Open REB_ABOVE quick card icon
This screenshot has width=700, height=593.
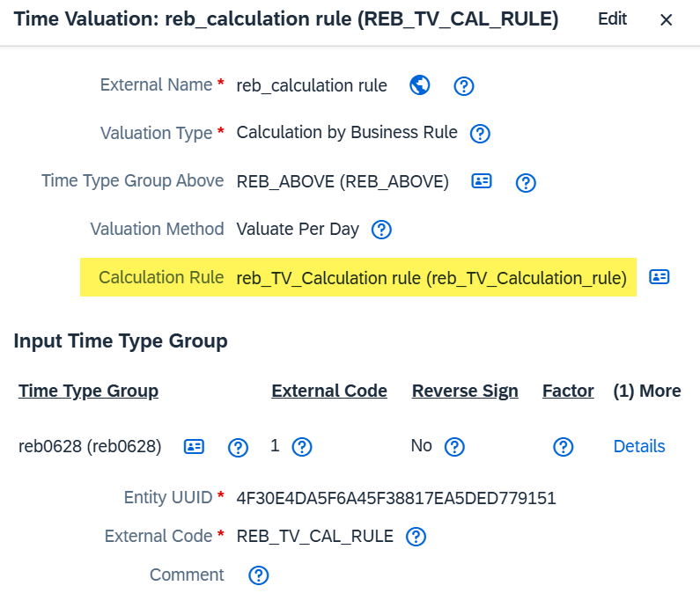coord(482,181)
